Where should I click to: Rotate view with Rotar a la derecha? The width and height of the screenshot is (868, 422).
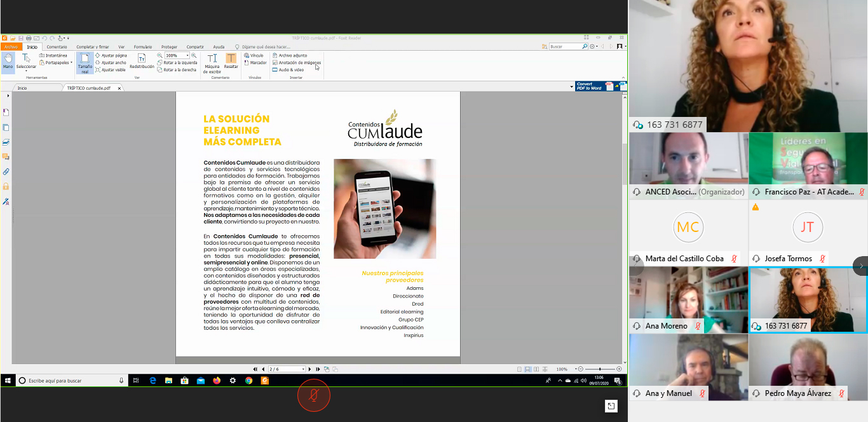click(177, 70)
